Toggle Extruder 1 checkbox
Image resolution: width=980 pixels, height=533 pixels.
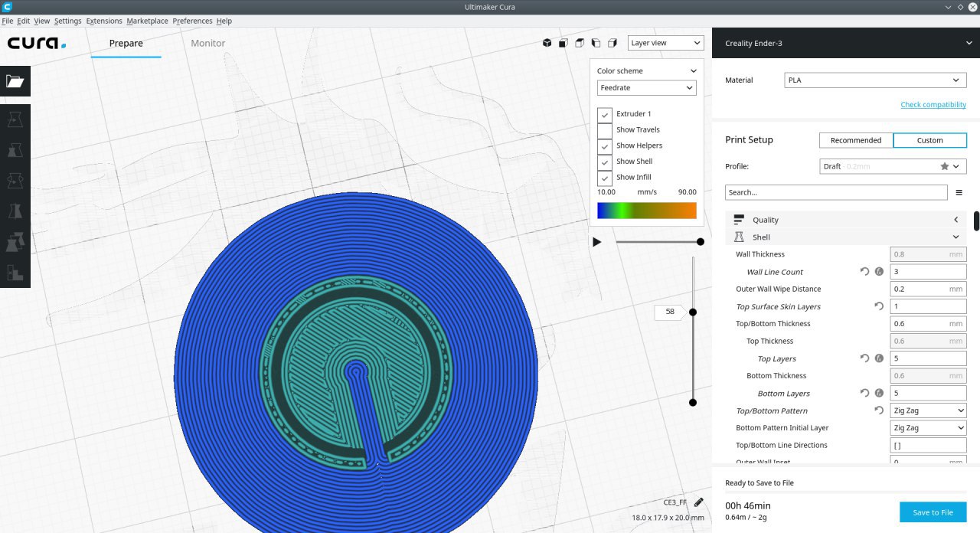[x=605, y=114]
